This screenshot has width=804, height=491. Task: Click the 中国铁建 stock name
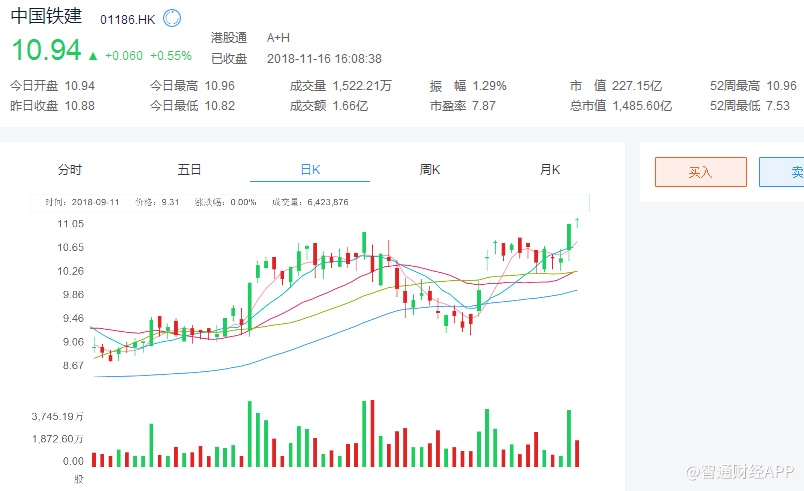coord(46,18)
